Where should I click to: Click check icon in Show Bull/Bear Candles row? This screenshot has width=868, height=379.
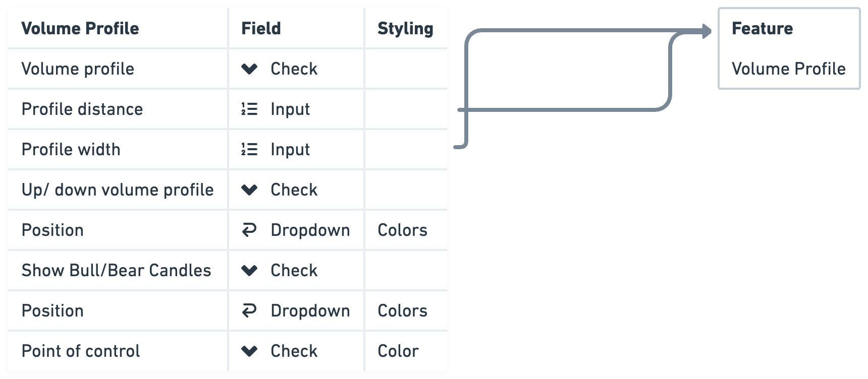pyautogui.click(x=249, y=271)
